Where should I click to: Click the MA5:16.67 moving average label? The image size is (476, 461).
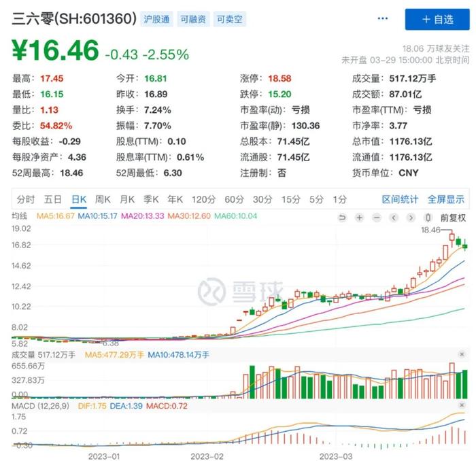(56, 216)
